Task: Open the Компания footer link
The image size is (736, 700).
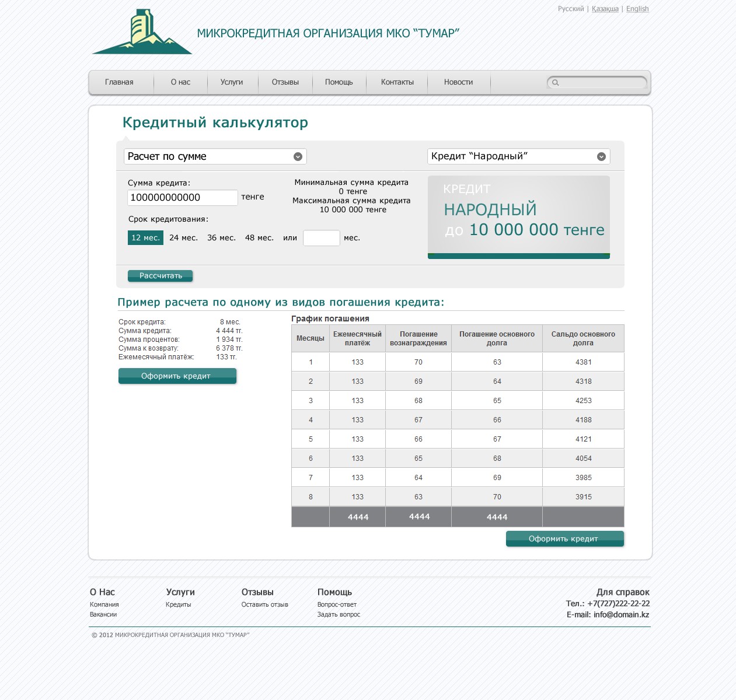Action: pos(104,605)
